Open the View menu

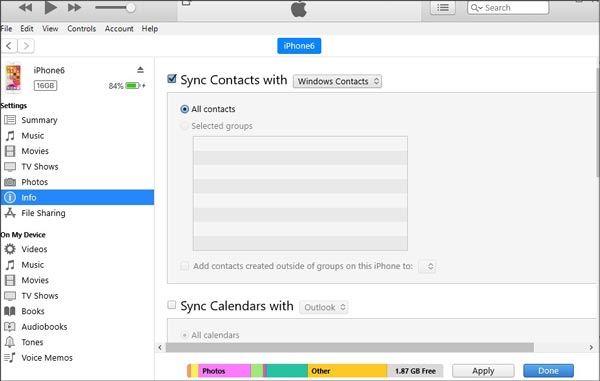50,29
